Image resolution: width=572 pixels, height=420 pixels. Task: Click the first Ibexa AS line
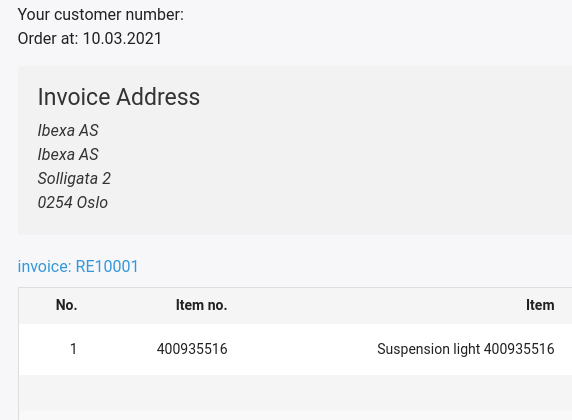(x=68, y=131)
